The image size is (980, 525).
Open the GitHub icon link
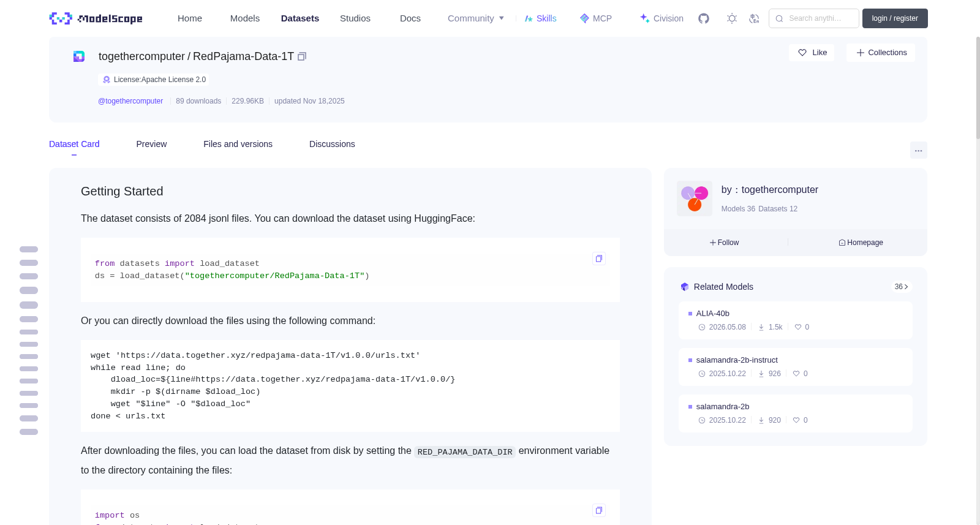[704, 18]
